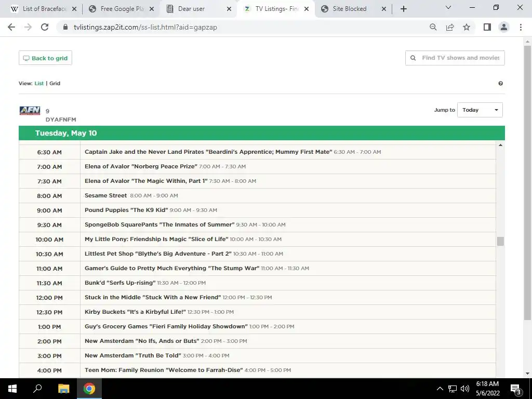This screenshot has height=399, width=532.
Task: Open Littlest Pet Shop listing
Action: click(158, 254)
